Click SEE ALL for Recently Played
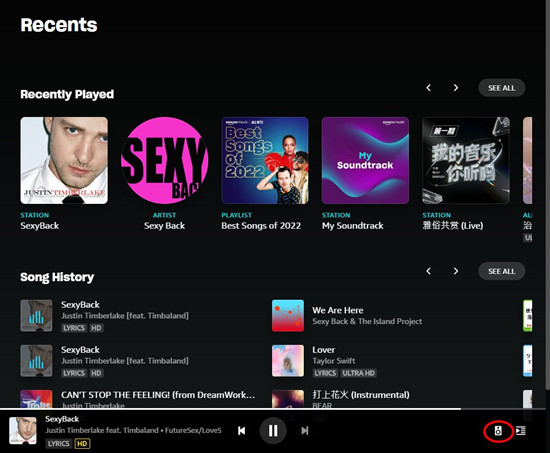 (502, 88)
